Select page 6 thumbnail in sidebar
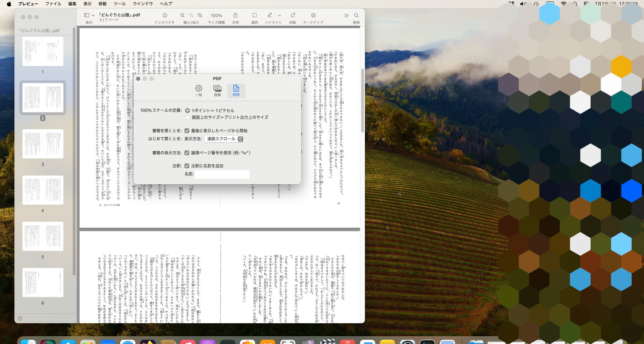The height and width of the screenshot is (344, 644). tap(43, 283)
